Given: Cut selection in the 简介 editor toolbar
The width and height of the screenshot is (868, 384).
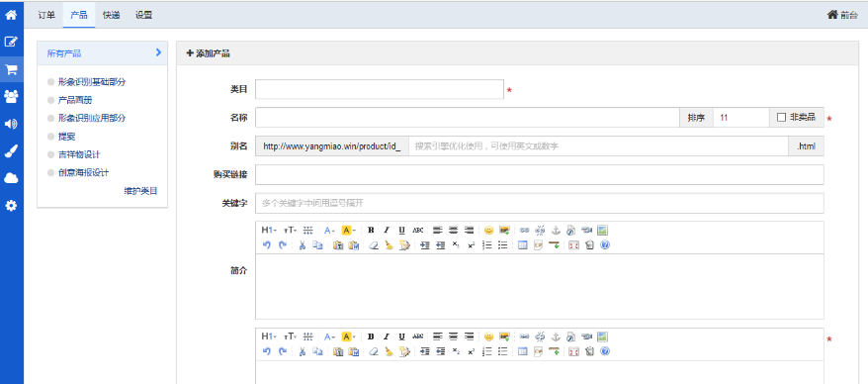Looking at the screenshot, I should [x=303, y=244].
